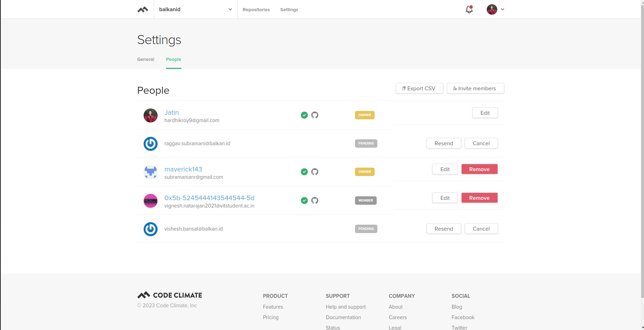Open the notifications bell

[469, 9]
